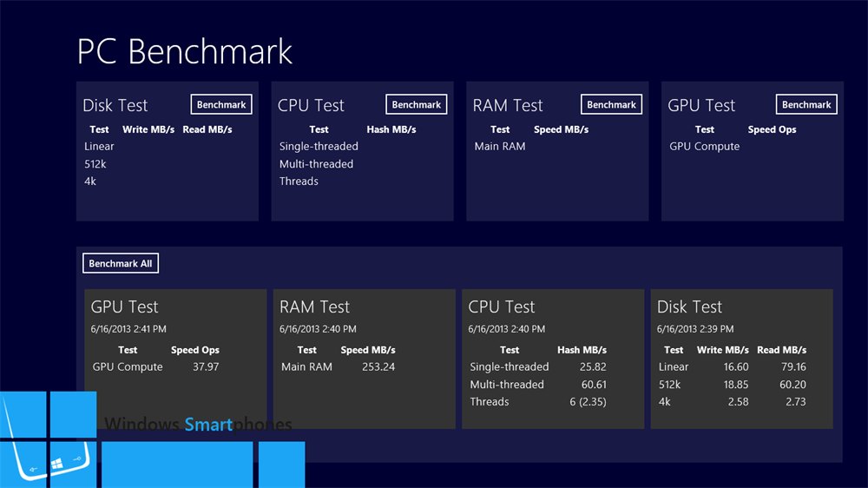Image resolution: width=868 pixels, height=488 pixels.
Task: Select the 512k row in top Disk Test
Action: coord(168,164)
